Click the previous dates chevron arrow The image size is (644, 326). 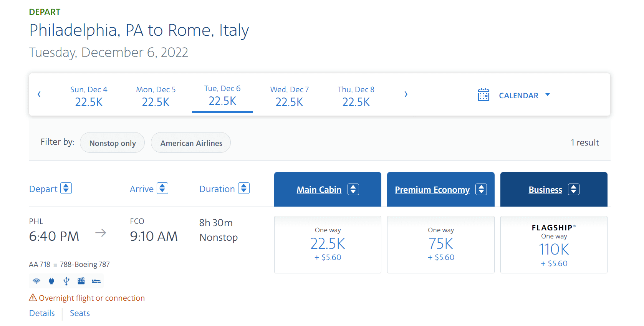point(39,94)
